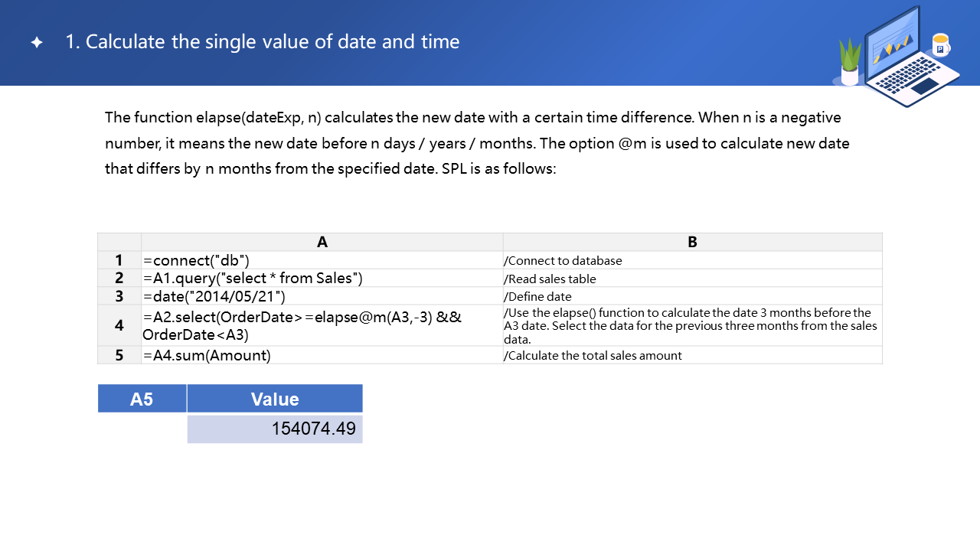The height and width of the screenshot is (551, 980).
Task: Click the Value column header
Action: (x=275, y=399)
